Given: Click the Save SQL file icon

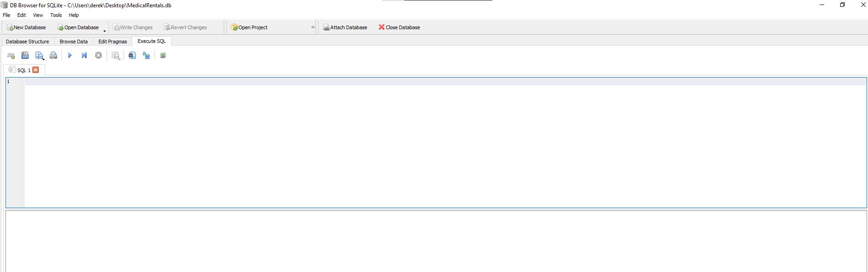Looking at the screenshot, I should click(x=39, y=56).
